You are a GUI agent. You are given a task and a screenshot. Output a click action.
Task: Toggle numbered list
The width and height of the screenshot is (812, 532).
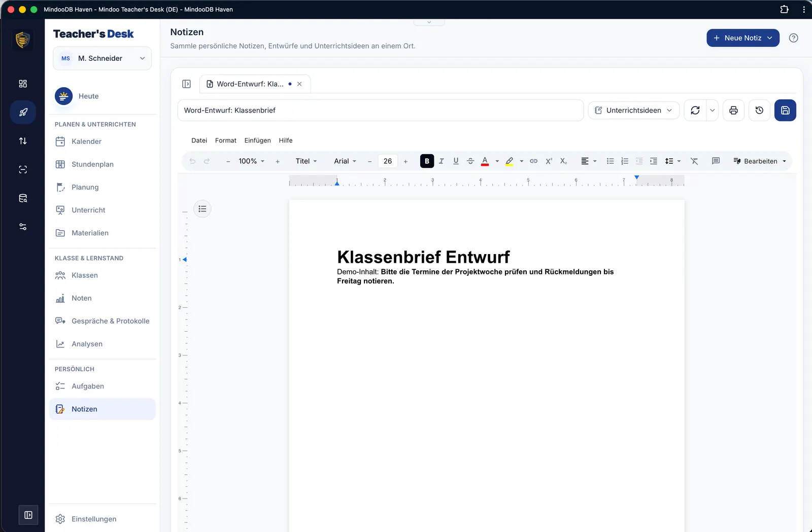(x=625, y=161)
